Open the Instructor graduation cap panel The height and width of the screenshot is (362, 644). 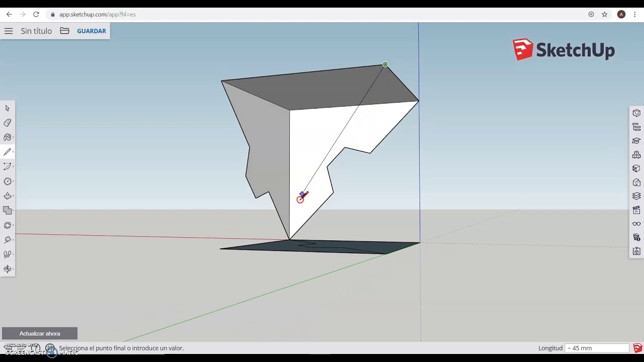click(x=636, y=141)
